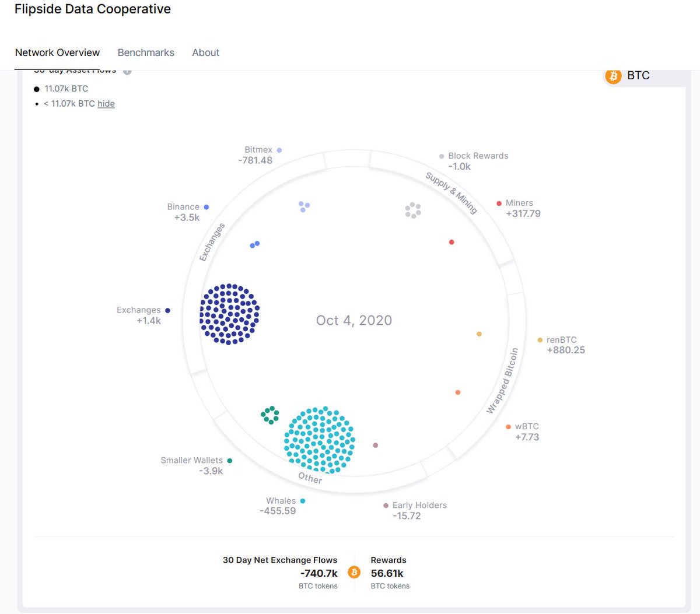Click the -781.48 Bitmex value
The width and height of the screenshot is (700, 614).
[x=256, y=160]
